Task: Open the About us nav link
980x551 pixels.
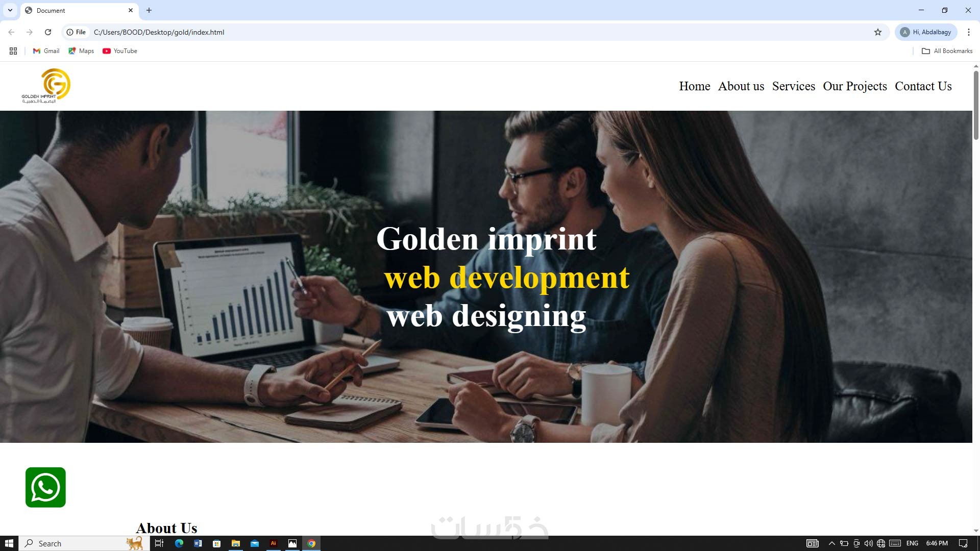Action: [741, 86]
